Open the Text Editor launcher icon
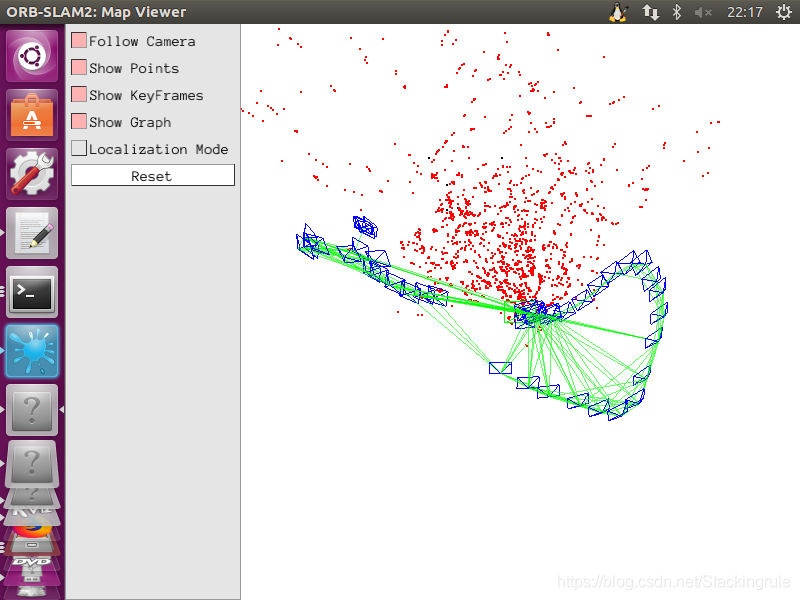 pyautogui.click(x=32, y=233)
